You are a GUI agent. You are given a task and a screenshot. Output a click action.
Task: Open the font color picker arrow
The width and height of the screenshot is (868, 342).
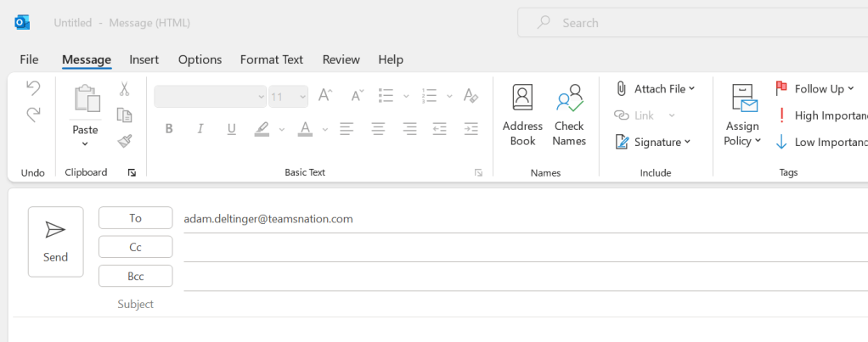(x=324, y=130)
